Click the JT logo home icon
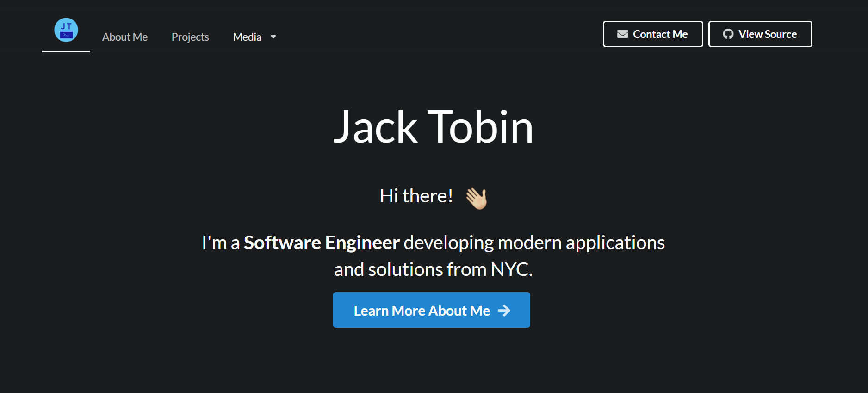 [x=66, y=30]
